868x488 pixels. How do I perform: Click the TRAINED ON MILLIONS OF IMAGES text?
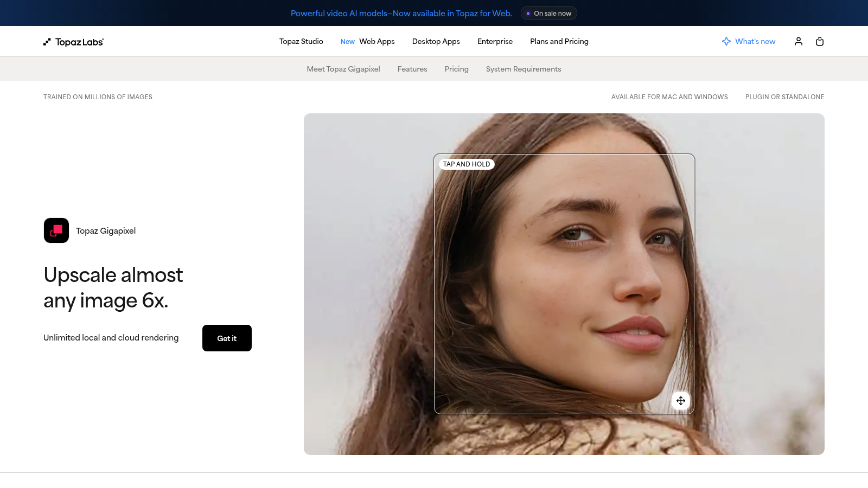click(98, 97)
